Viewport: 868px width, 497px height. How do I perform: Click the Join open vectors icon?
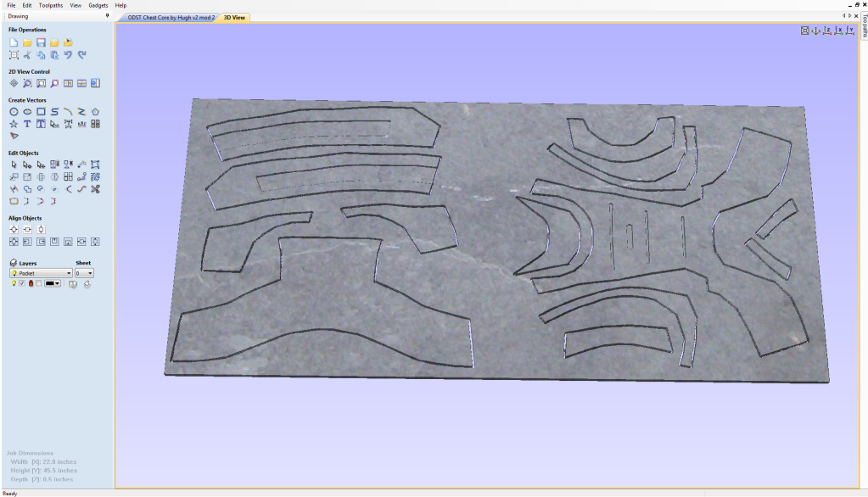pyautogui.click(x=14, y=202)
